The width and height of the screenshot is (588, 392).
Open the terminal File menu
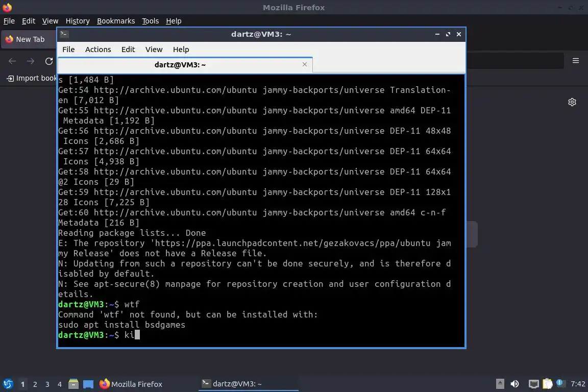68,50
